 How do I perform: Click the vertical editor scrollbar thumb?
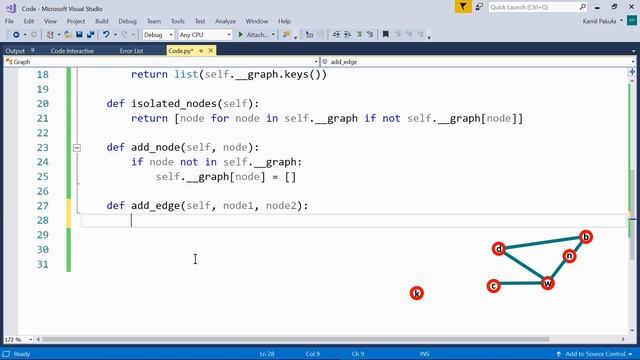tap(632, 214)
